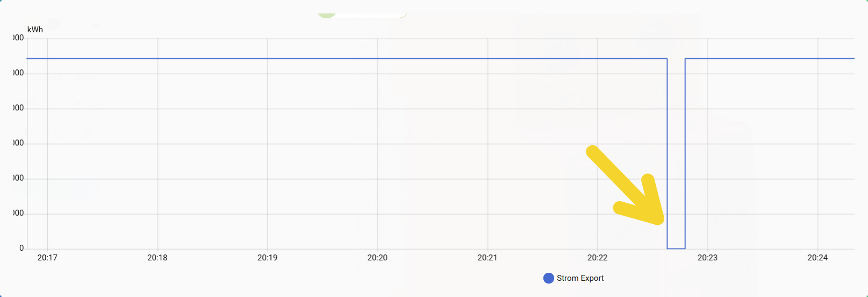Toggle the Strom Export series legend label
Image resolution: width=868 pixels, height=297 pixels.
coord(580,278)
